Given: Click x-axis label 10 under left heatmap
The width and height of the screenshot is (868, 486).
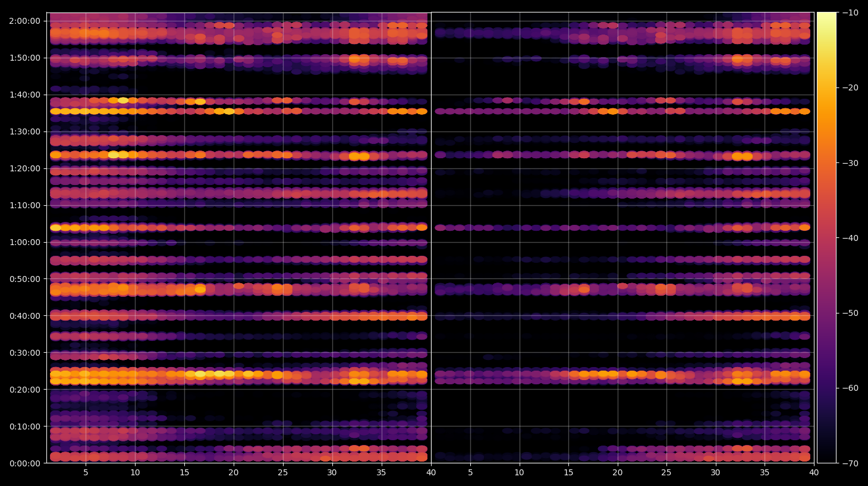Looking at the screenshot, I should click(x=135, y=472).
